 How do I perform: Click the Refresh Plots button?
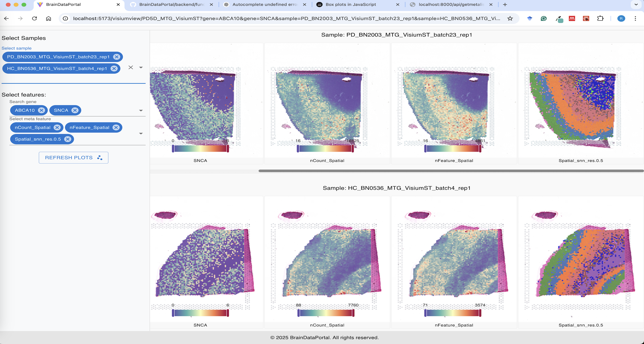tap(73, 158)
